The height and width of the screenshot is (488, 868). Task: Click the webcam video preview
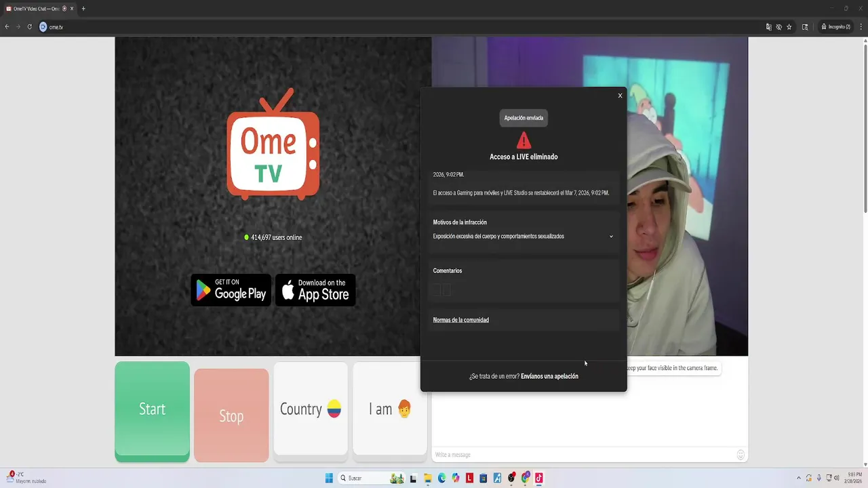pos(687,197)
